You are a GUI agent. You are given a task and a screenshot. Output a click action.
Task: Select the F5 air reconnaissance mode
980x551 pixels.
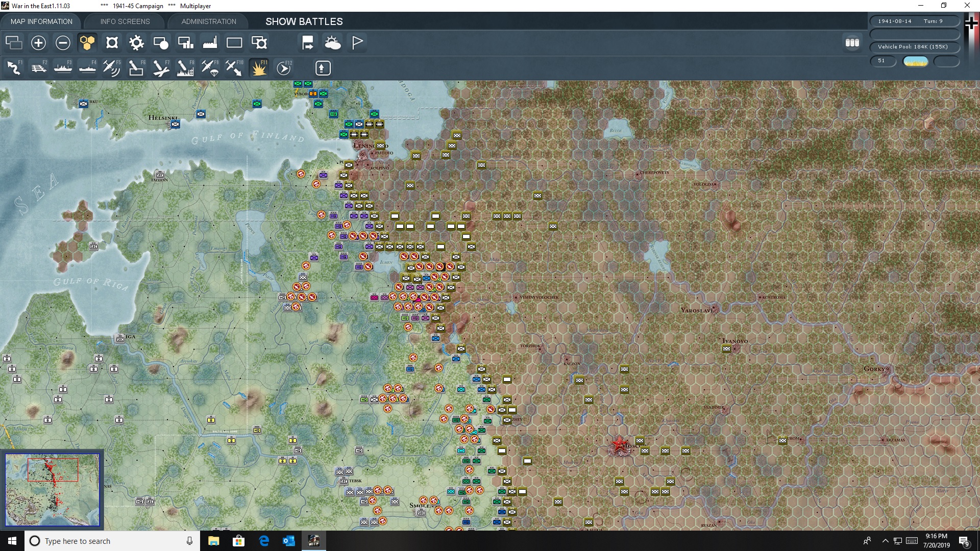point(112,68)
